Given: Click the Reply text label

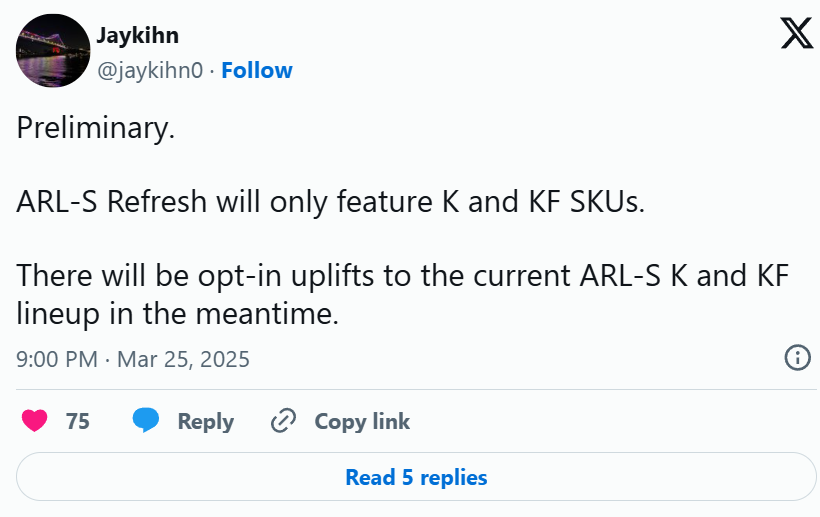Looking at the screenshot, I should pos(206,421).
